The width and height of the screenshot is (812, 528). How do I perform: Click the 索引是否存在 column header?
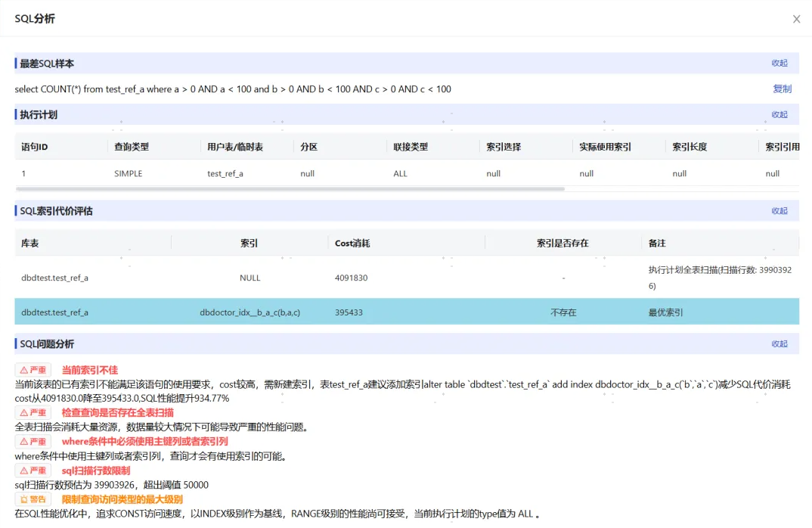(563, 243)
